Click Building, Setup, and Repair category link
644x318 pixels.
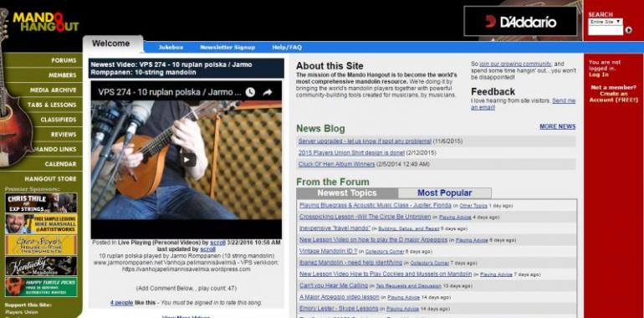pos(409,228)
